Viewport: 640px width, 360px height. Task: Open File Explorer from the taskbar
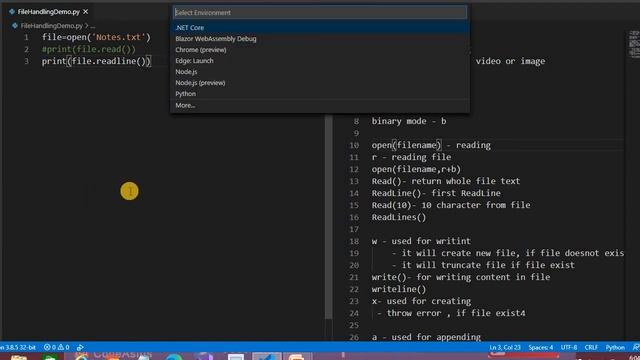point(19,357)
